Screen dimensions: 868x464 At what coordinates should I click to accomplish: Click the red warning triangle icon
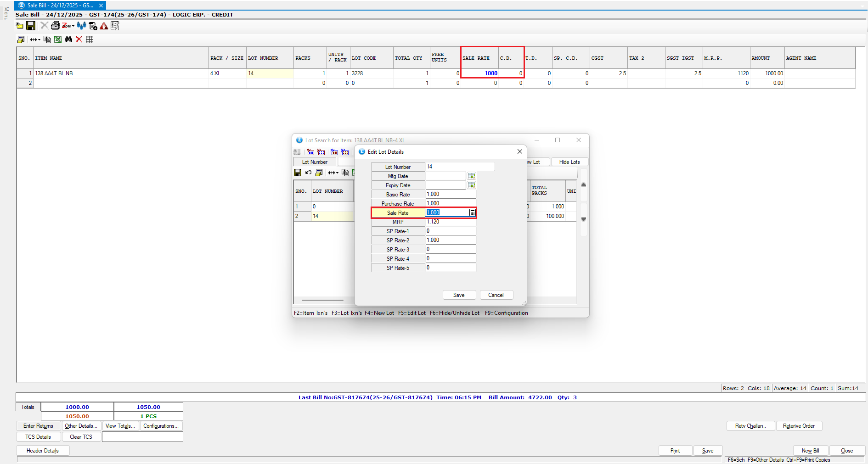click(104, 26)
